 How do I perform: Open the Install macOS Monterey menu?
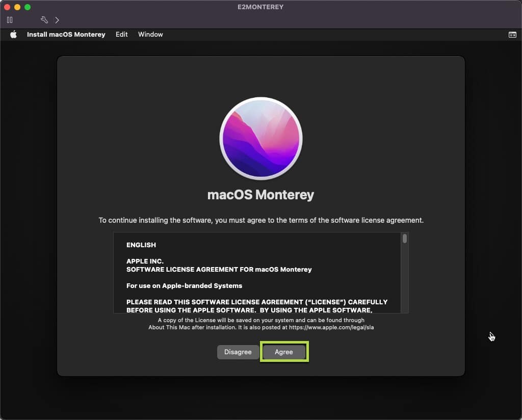coord(66,34)
